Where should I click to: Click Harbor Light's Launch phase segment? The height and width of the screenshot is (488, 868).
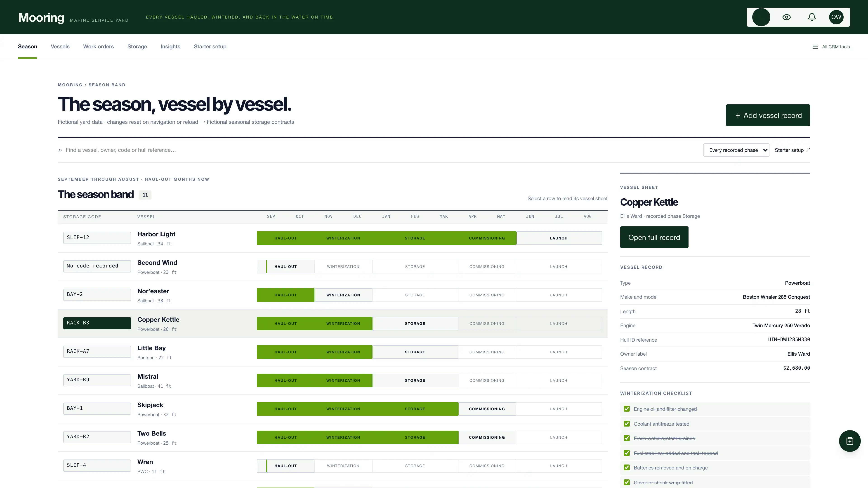[x=559, y=238]
